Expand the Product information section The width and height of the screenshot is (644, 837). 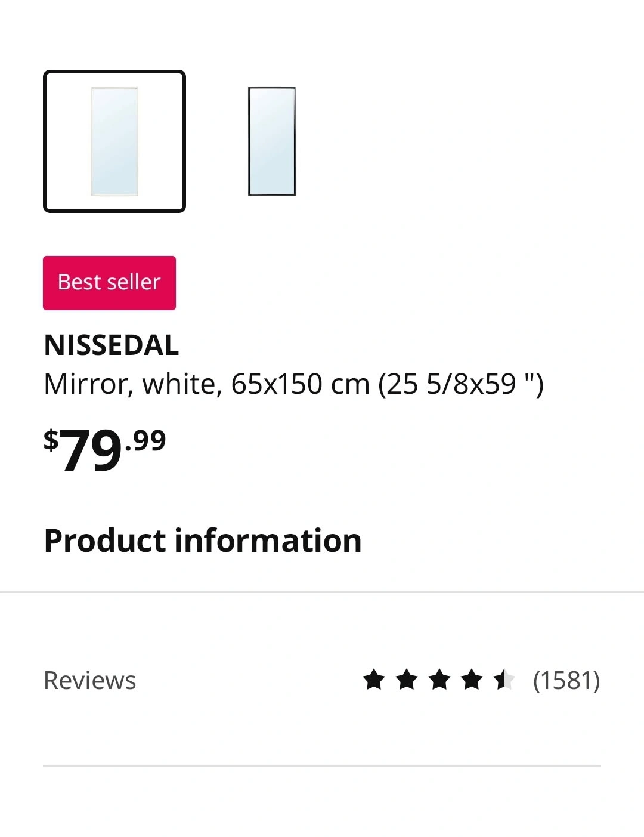[x=203, y=541]
